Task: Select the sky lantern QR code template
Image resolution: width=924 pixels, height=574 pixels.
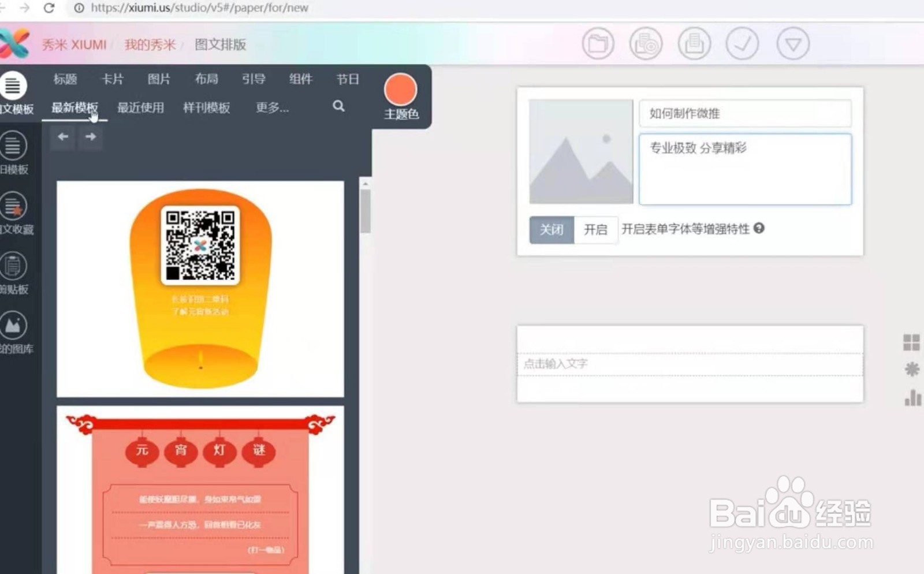Action: 200,289
